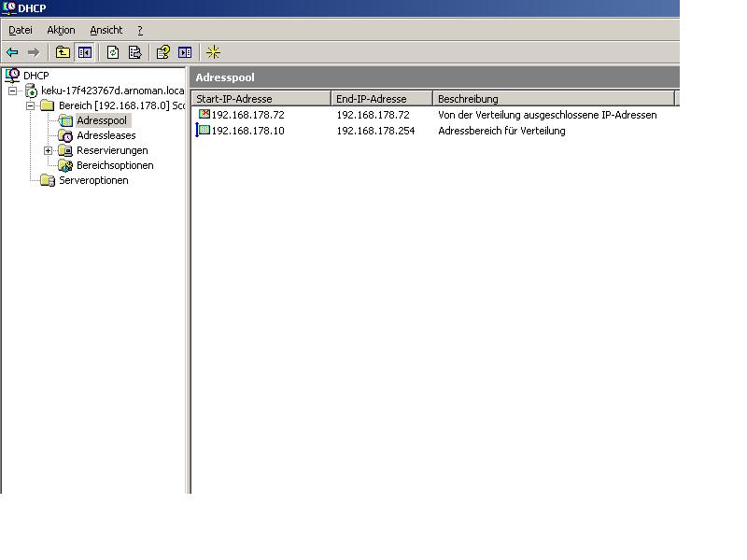Select keku-17f423767d.arnoman server label

point(112,91)
